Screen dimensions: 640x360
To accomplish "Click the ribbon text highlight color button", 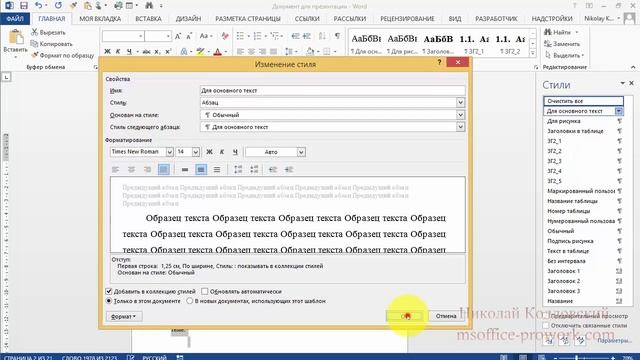I will point(200,52).
